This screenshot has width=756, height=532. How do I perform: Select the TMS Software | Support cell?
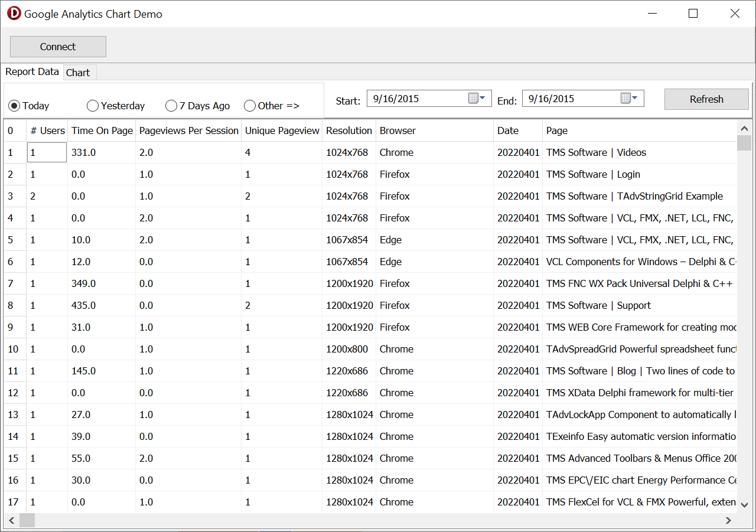tap(640, 305)
